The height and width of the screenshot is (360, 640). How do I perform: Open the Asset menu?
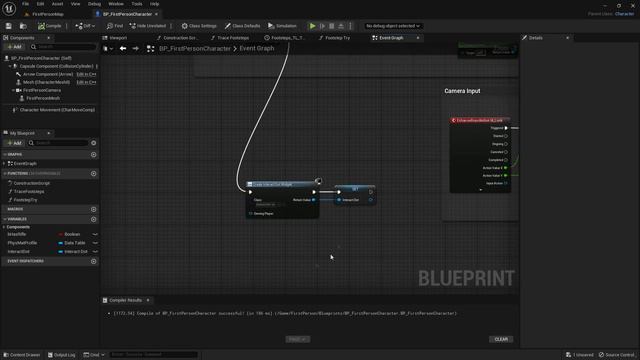(58, 4)
